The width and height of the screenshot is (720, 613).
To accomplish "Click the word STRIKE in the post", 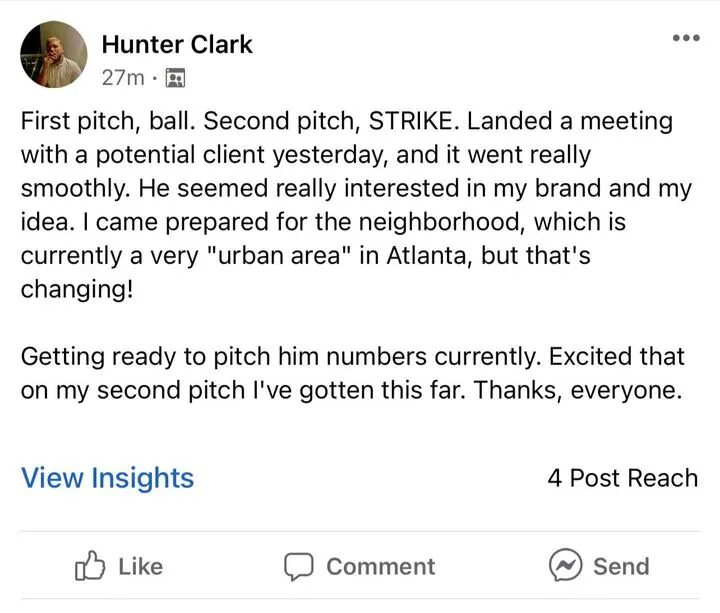I will pos(414,121).
